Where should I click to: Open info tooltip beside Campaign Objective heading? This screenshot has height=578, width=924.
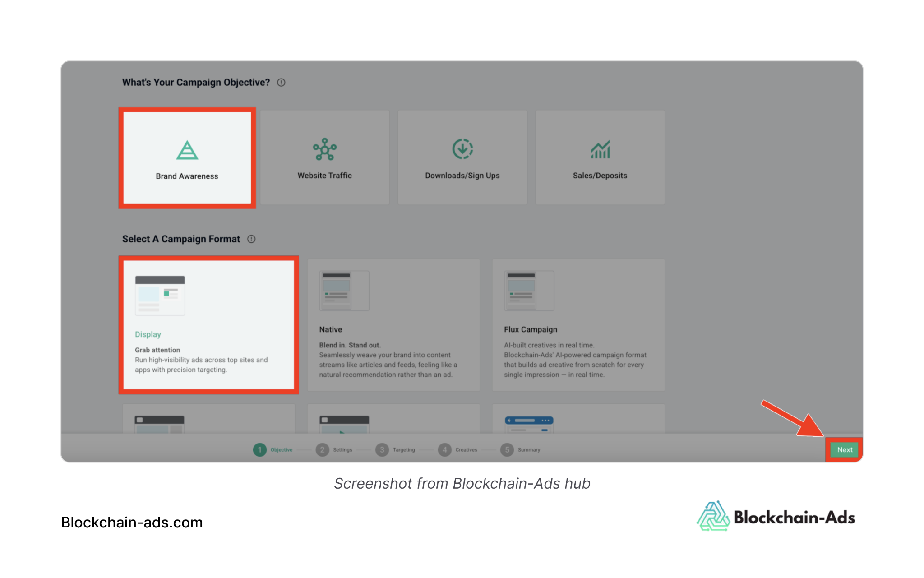coord(281,83)
